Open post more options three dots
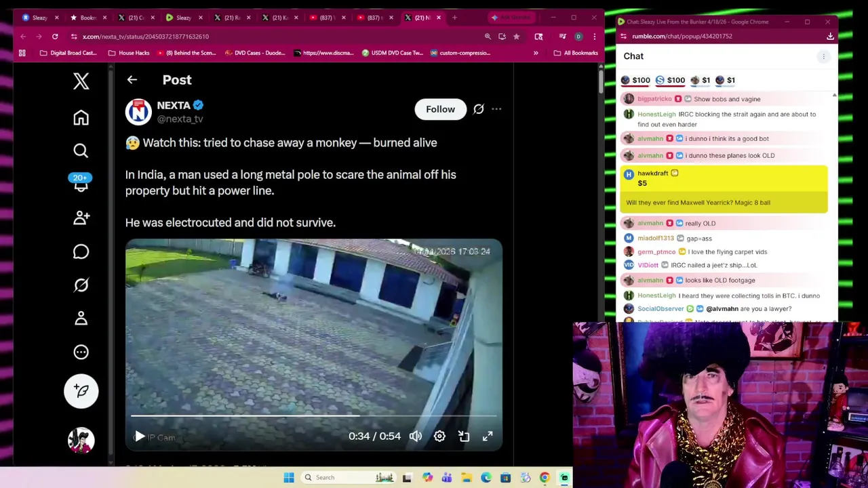The width and height of the screenshot is (868, 488). [496, 109]
